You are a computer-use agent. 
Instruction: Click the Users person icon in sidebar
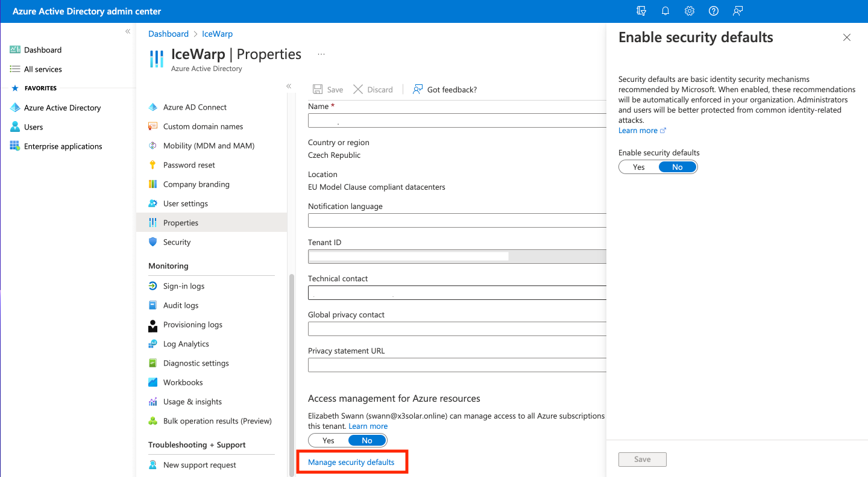pyautogui.click(x=15, y=127)
